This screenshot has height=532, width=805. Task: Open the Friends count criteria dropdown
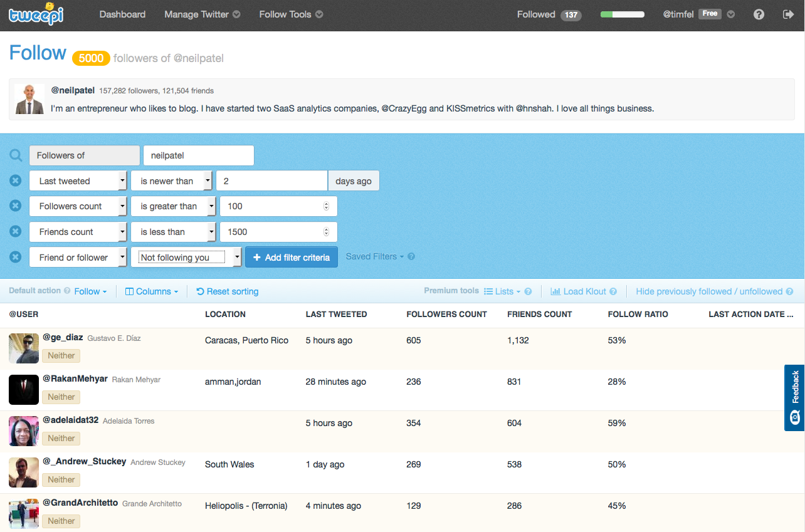point(78,231)
